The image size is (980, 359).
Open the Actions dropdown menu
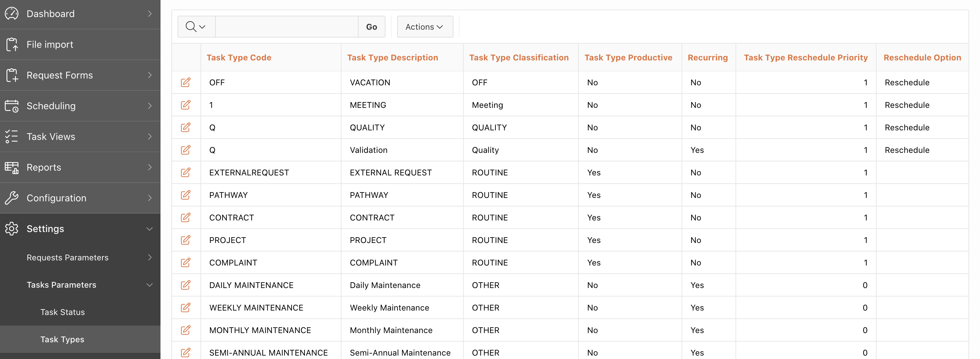click(x=425, y=27)
